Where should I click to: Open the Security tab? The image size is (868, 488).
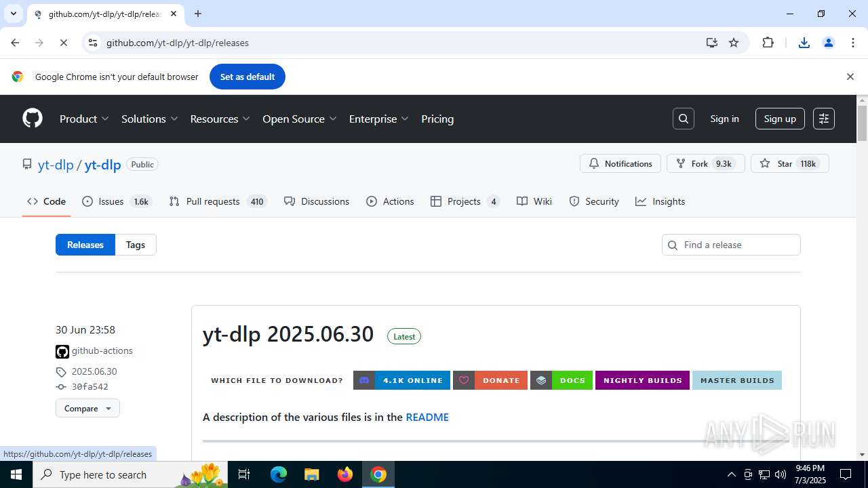[594, 201]
